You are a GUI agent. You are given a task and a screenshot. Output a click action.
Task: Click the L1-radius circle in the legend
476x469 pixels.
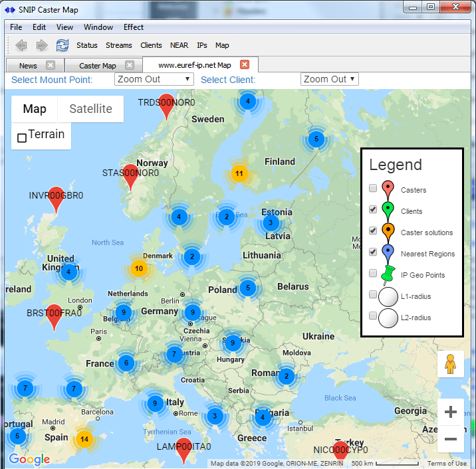pos(388,296)
